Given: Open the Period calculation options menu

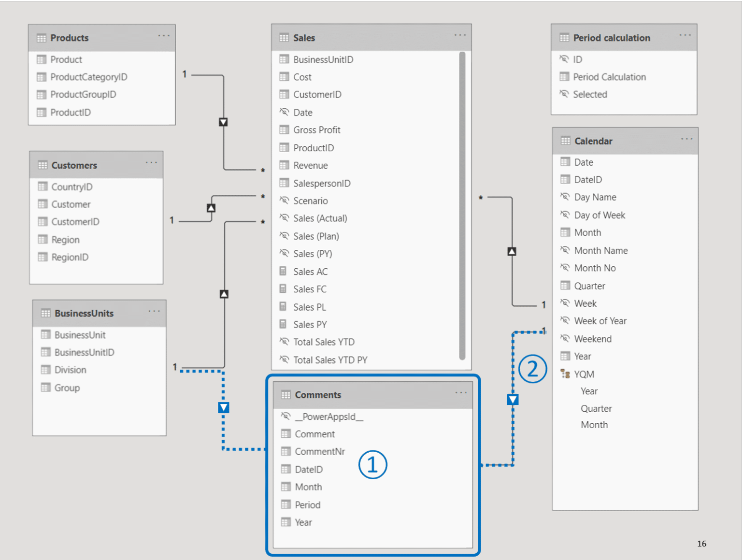Looking at the screenshot, I should point(685,35).
